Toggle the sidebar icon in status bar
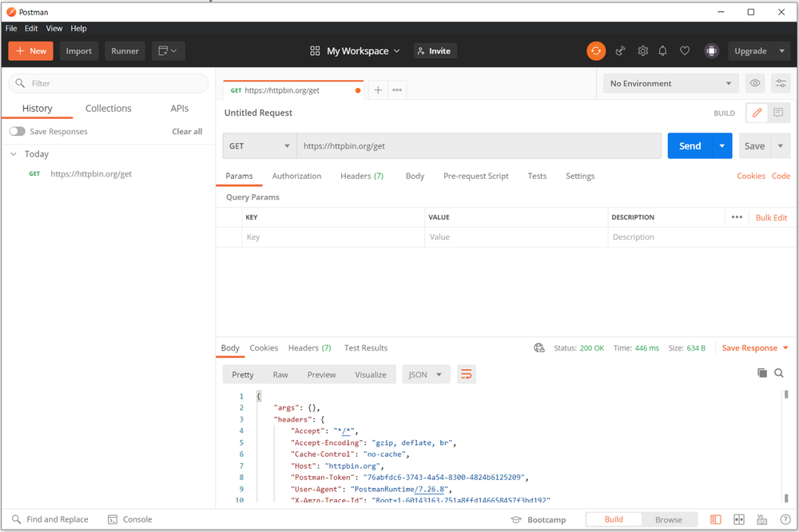This screenshot has height=532, width=799. 717,519
